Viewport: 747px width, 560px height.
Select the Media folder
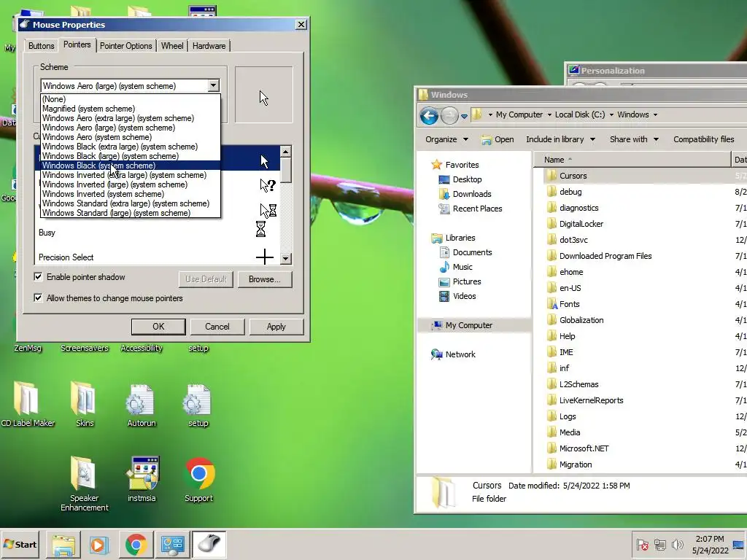(569, 432)
